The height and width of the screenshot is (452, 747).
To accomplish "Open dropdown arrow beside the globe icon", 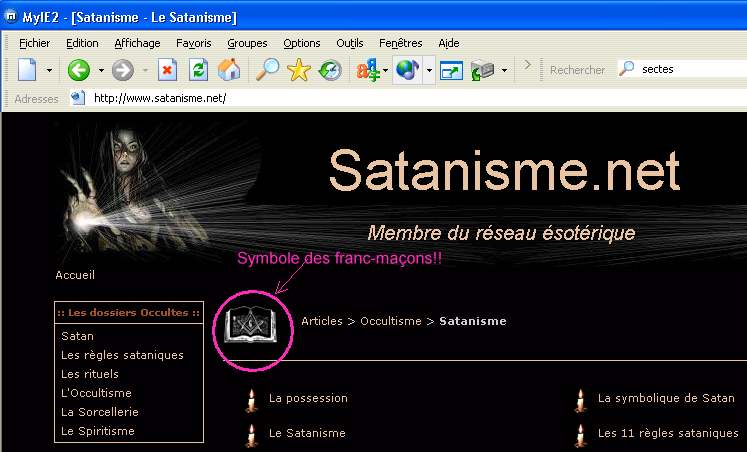I will click(x=429, y=70).
